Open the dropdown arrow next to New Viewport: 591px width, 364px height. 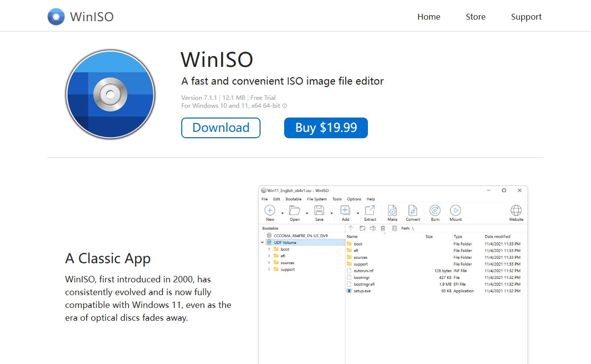282,213
